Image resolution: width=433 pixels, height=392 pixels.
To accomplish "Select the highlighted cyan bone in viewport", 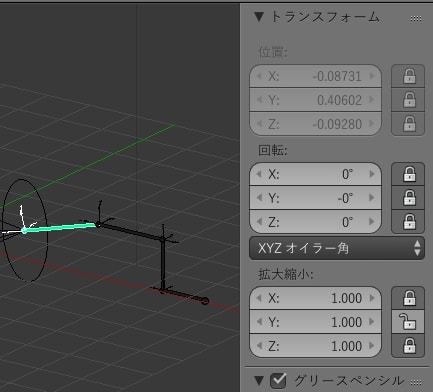I will click(x=60, y=228).
